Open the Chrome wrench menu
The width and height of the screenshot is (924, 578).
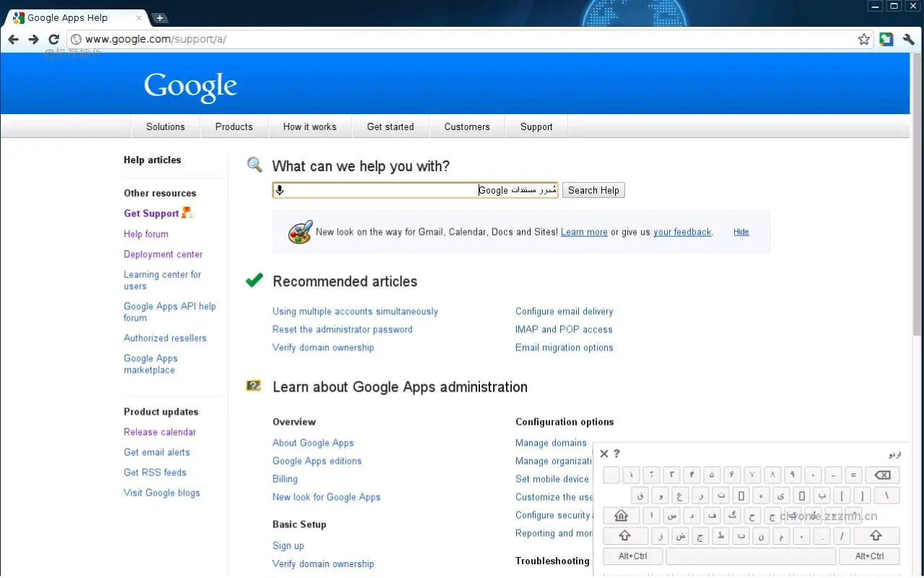(909, 39)
